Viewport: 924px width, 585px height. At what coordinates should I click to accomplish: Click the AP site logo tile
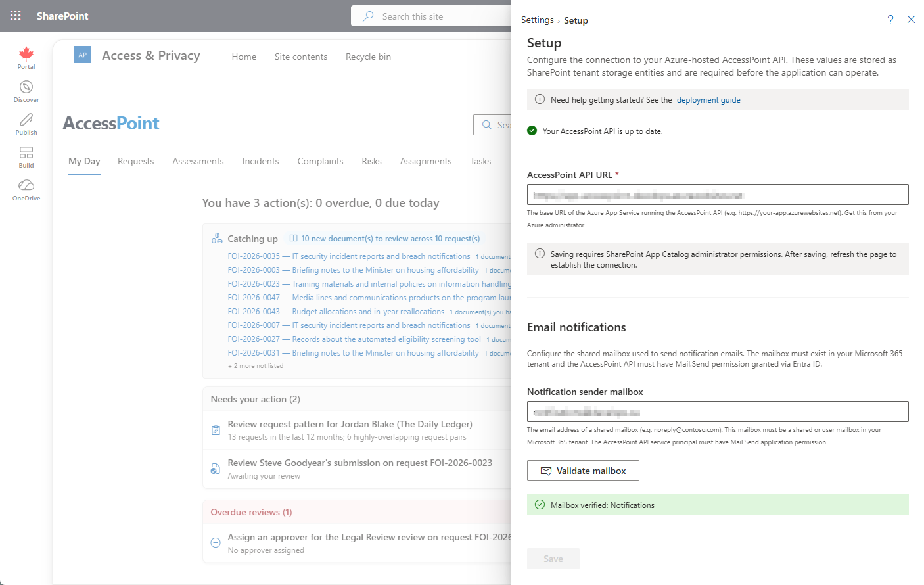pyautogui.click(x=83, y=55)
